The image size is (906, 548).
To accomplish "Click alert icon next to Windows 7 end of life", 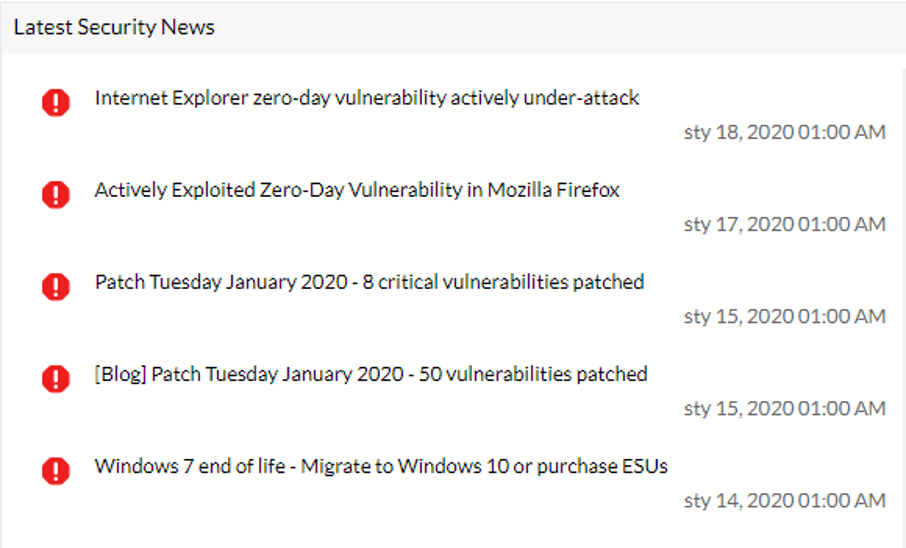I will point(56,470).
